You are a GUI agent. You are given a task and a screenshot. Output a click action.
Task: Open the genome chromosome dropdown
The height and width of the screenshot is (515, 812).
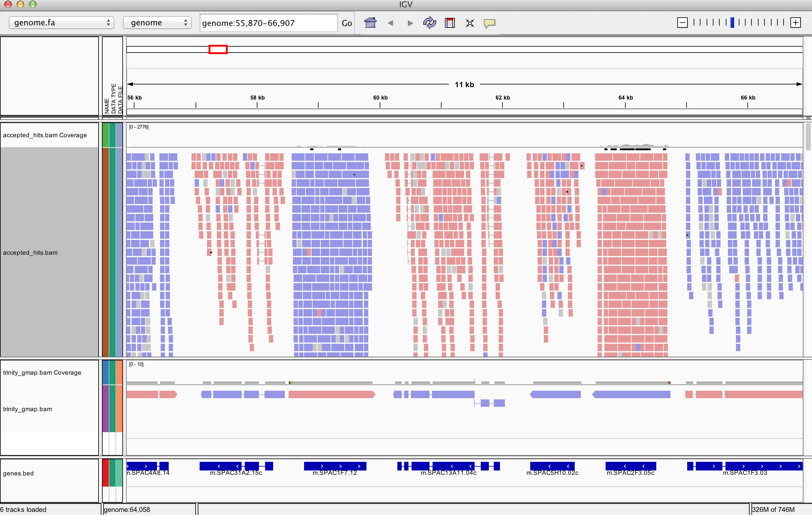point(157,23)
